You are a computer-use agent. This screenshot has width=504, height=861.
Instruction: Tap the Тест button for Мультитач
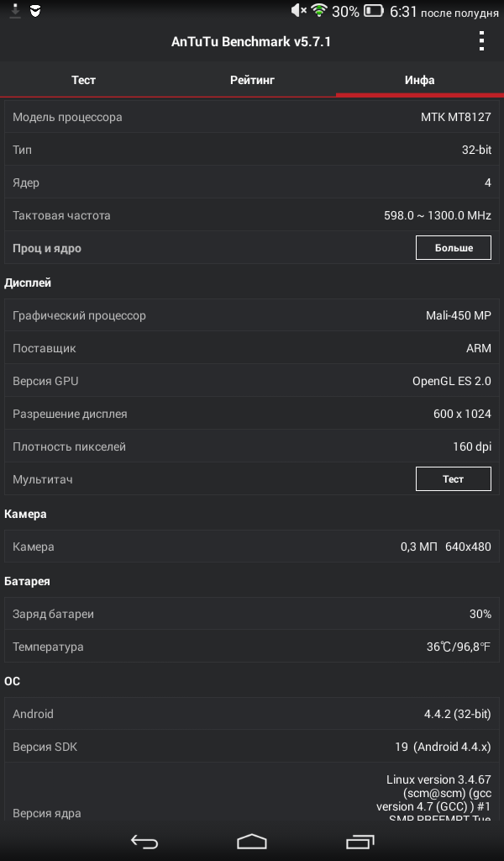[453, 478]
